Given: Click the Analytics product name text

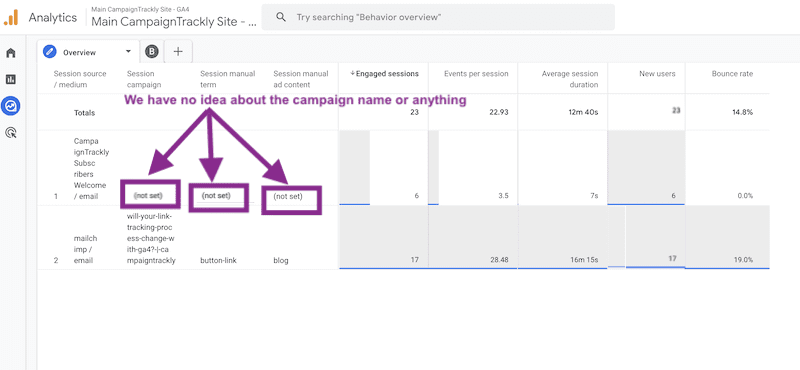Looking at the screenshot, I should click(53, 17).
